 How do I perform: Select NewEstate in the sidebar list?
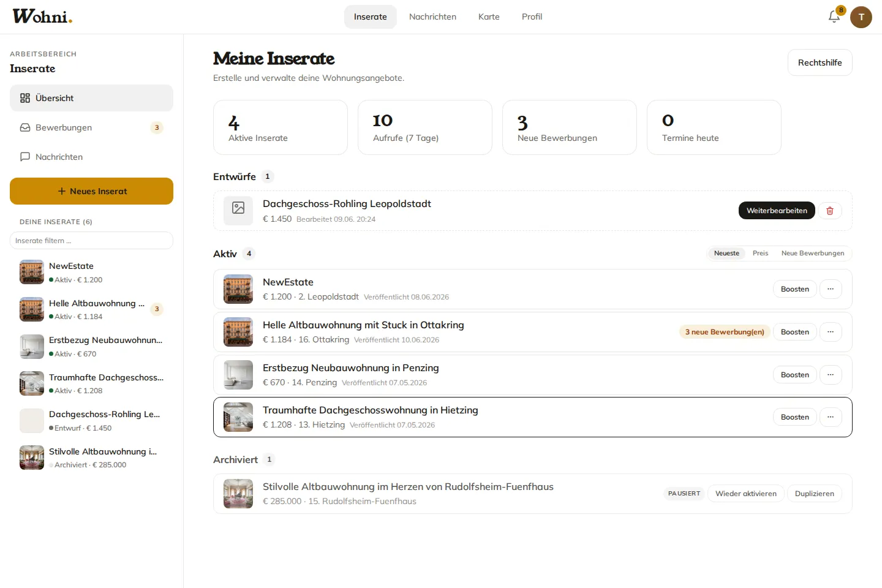click(91, 273)
